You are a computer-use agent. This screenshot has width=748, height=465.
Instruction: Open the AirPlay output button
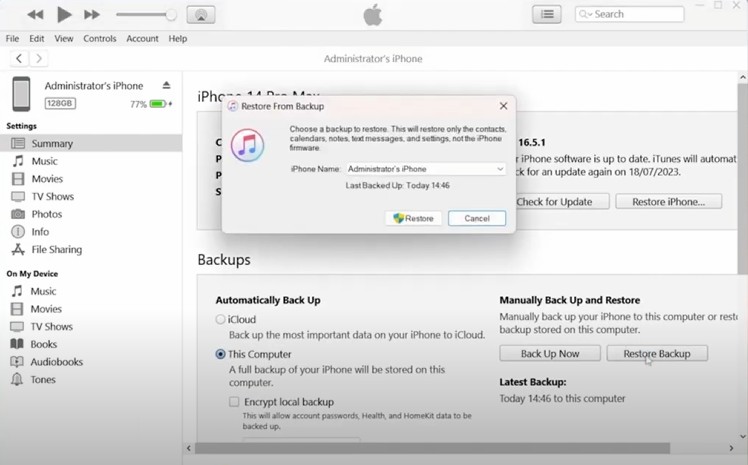[x=201, y=15]
